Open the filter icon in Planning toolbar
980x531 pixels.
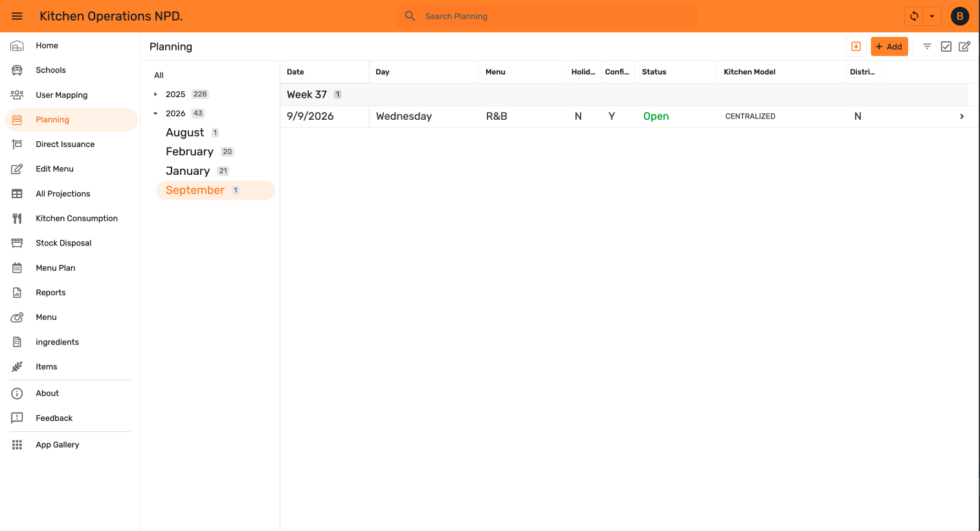(x=927, y=47)
